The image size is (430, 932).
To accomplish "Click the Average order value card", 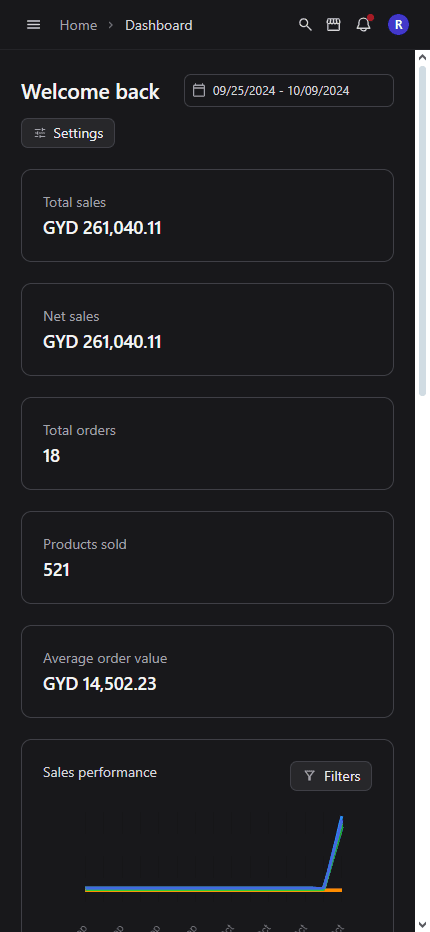I will coord(208,672).
